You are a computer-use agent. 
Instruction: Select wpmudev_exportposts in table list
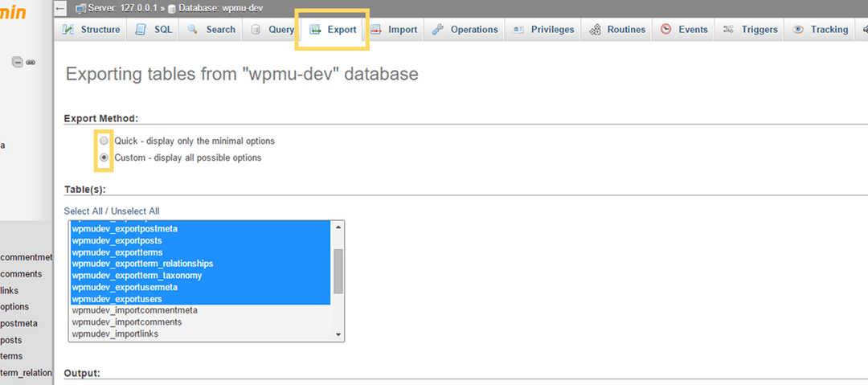click(201, 240)
